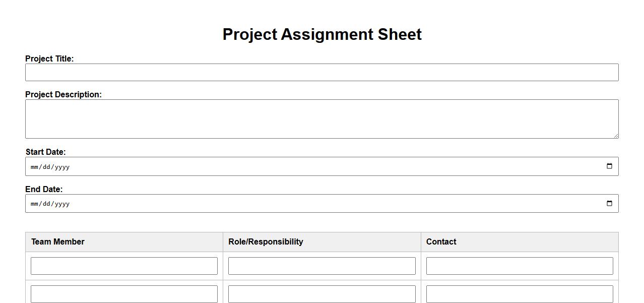Click the Contact column header
This screenshot has height=303, width=644.
coord(441,242)
